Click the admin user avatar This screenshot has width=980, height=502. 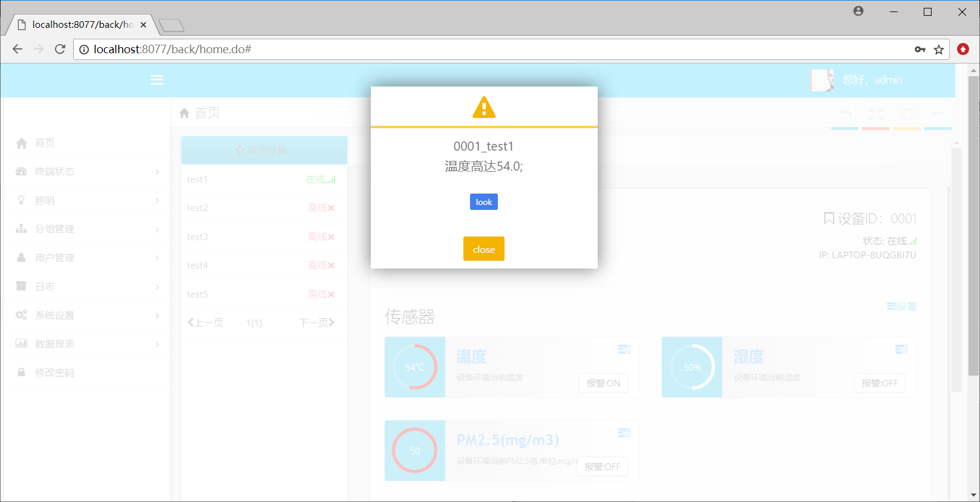(822, 80)
